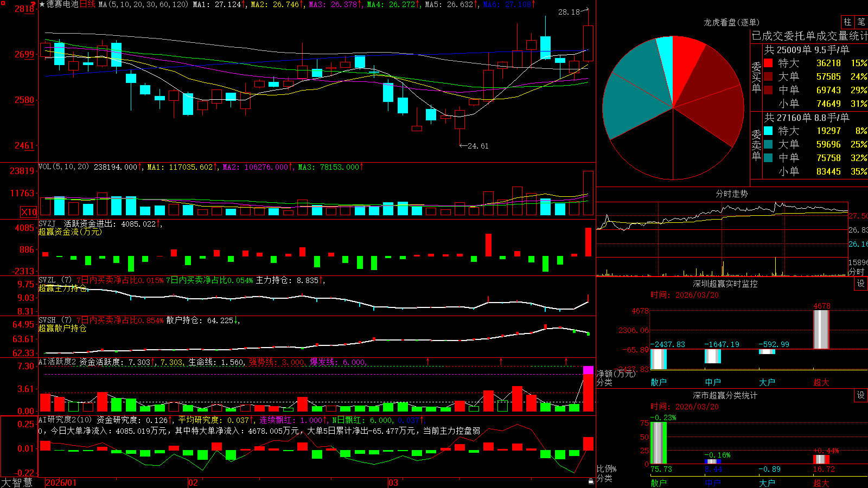Select 中户 category under 深市超赢分类统计

click(713, 483)
